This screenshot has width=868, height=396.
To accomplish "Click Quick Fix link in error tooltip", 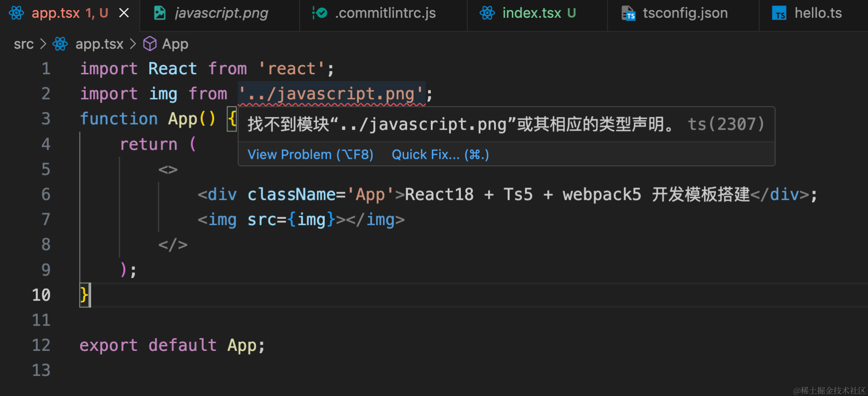I will (x=440, y=155).
